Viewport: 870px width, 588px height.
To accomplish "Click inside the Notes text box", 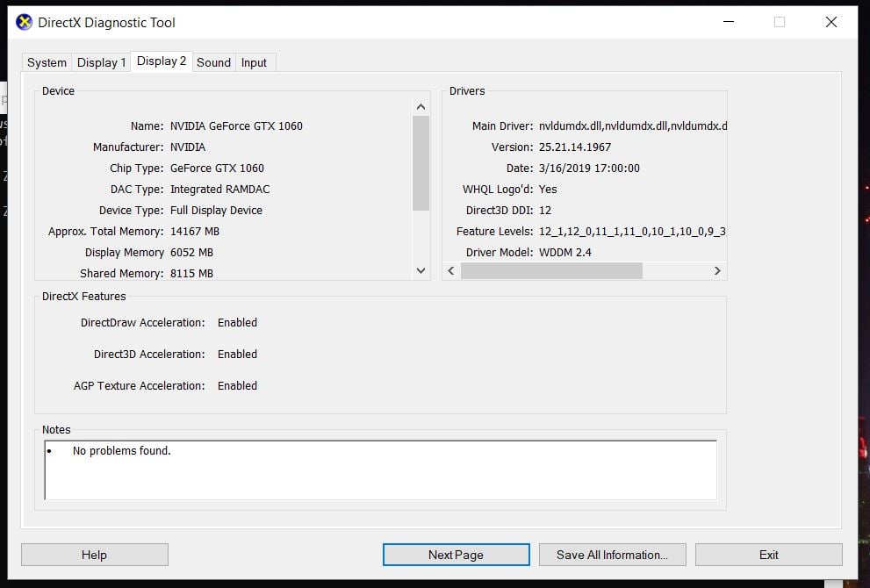I will (381, 470).
